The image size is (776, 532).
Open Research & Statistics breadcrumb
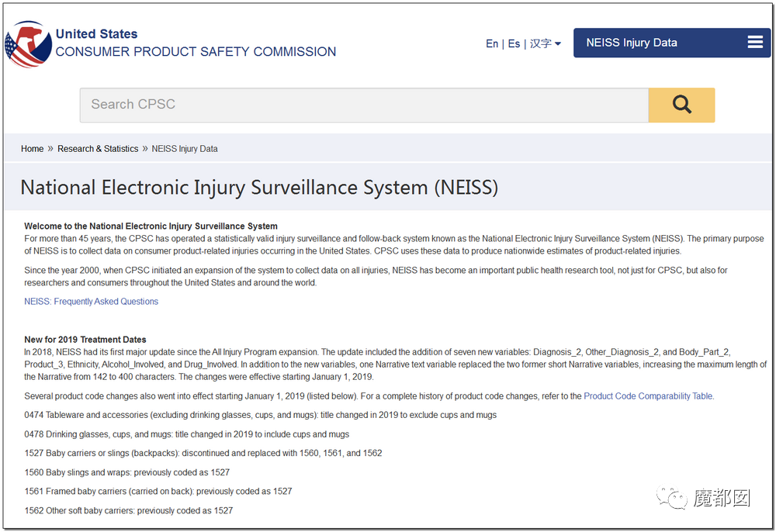[x=98, y=149]
